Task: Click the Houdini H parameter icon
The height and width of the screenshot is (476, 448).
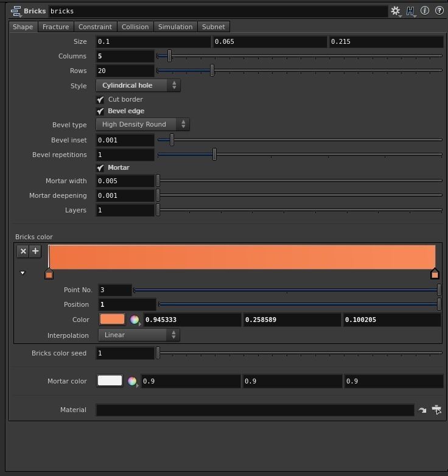Action: (x=410, y=11)
